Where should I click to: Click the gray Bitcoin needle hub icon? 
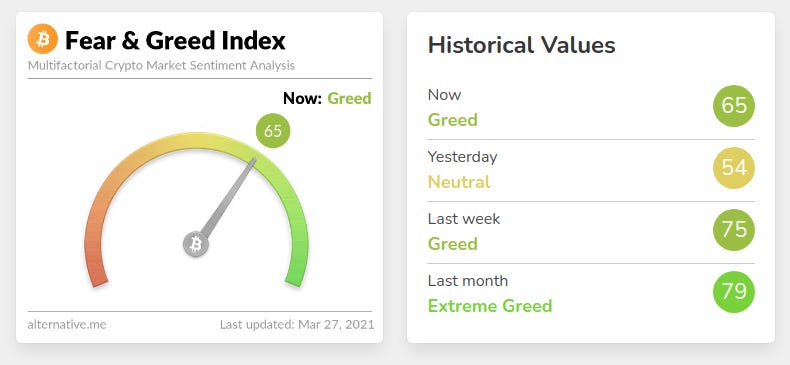tap(195, 245)
